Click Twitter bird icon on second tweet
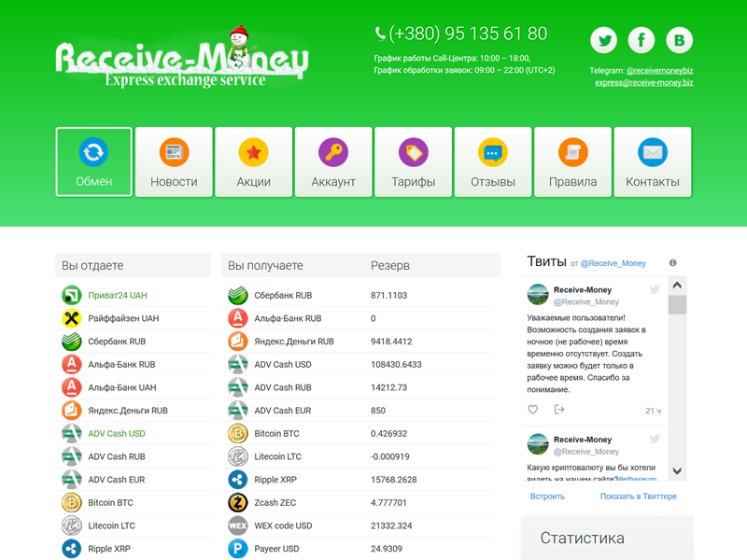 [655, 439]
